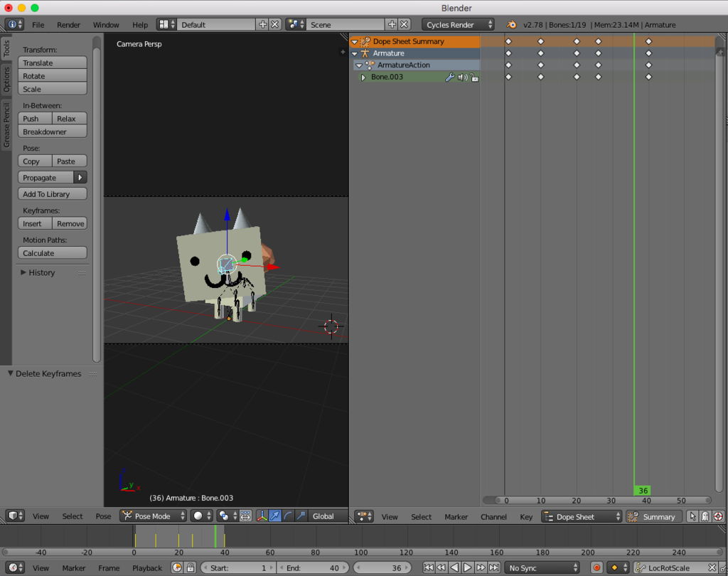Click the Blender logo icon in info header
Image resolution: width=728 pixels, height=576 pixels.
coord(511,25)
